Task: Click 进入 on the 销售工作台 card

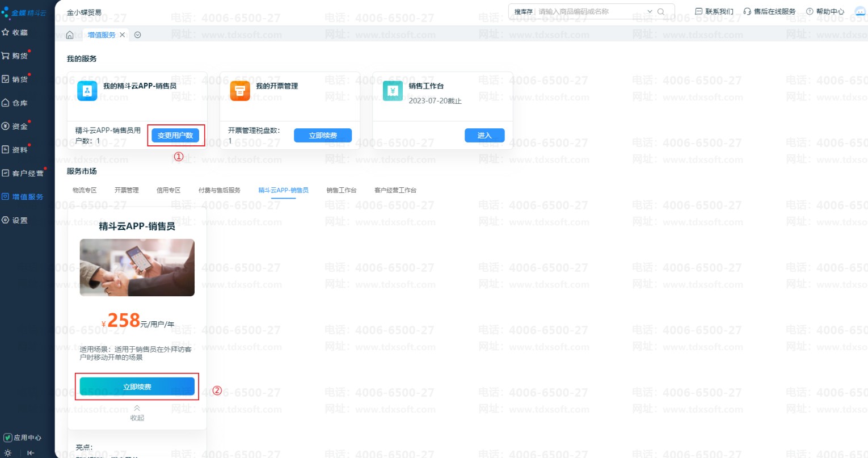Action: (484, 136)
